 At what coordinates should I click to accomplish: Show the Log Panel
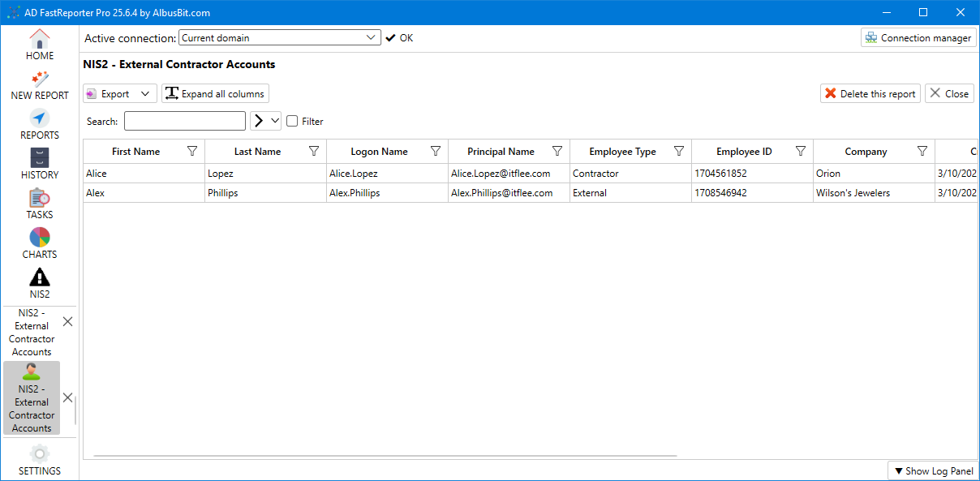click(x=933, y=470)
